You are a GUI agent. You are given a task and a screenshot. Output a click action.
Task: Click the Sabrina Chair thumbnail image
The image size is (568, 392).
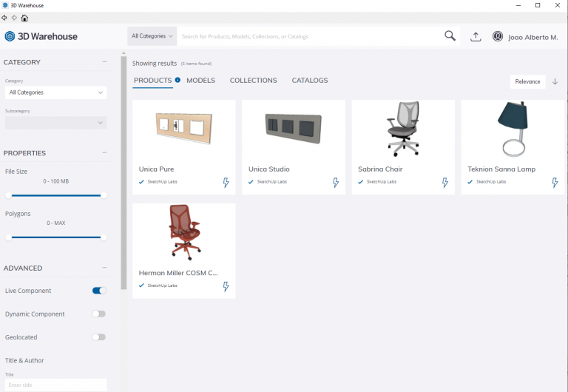pyautogui.click(x=403, y=129)
